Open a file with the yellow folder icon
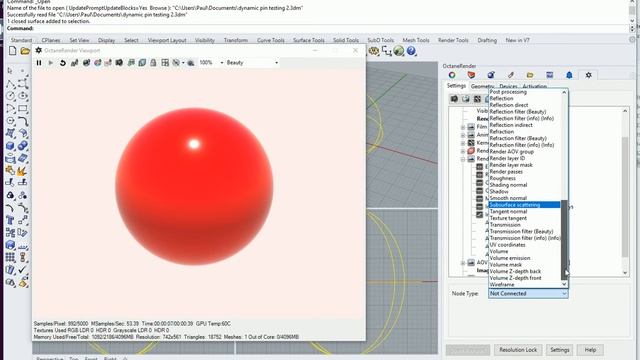This screenshot has height=360, width=640. point(25,51)
